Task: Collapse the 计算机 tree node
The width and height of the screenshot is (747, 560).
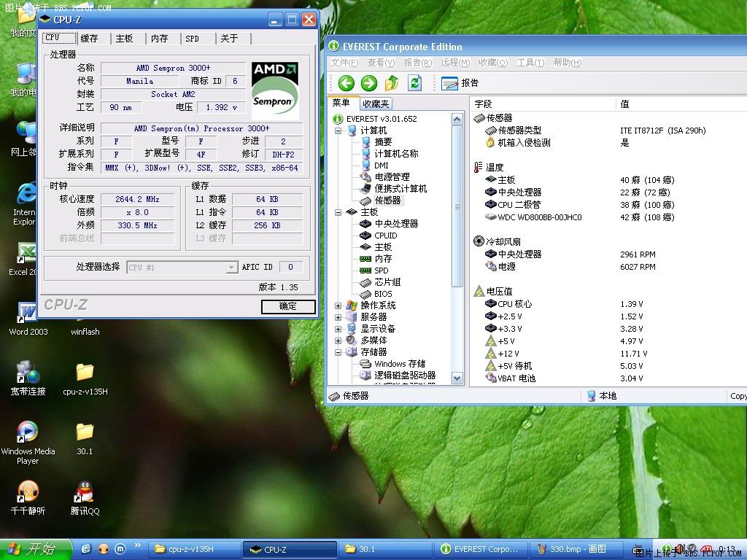Action: click(x=338, y=131)
